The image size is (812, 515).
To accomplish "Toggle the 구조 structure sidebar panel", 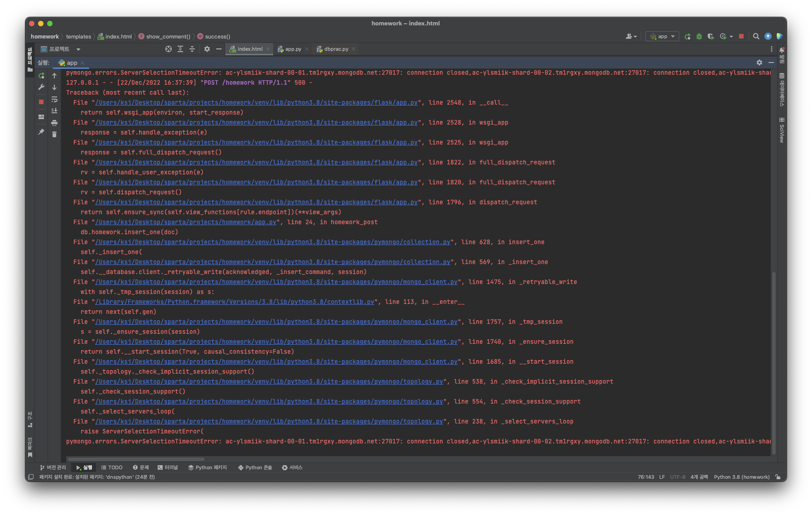I will [x=30, y=419].
